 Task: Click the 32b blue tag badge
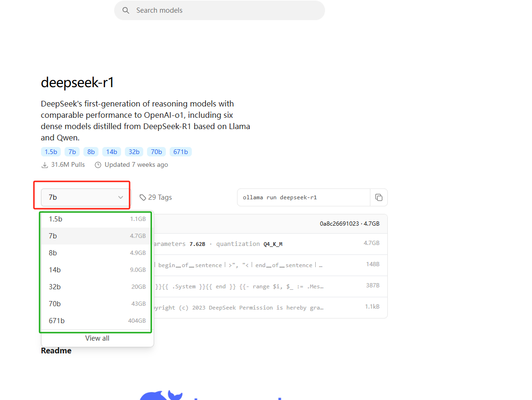point(134,152)
